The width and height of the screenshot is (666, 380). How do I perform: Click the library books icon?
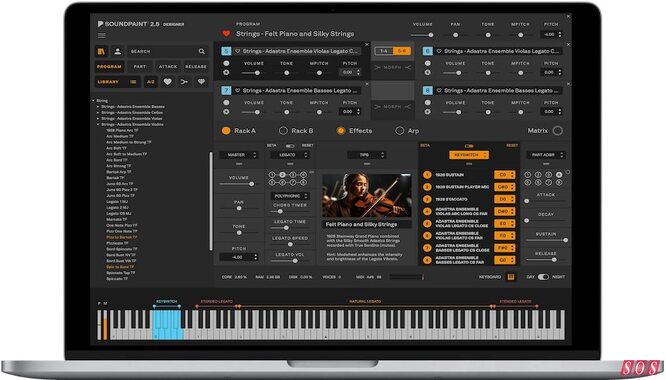pos(102,51)
